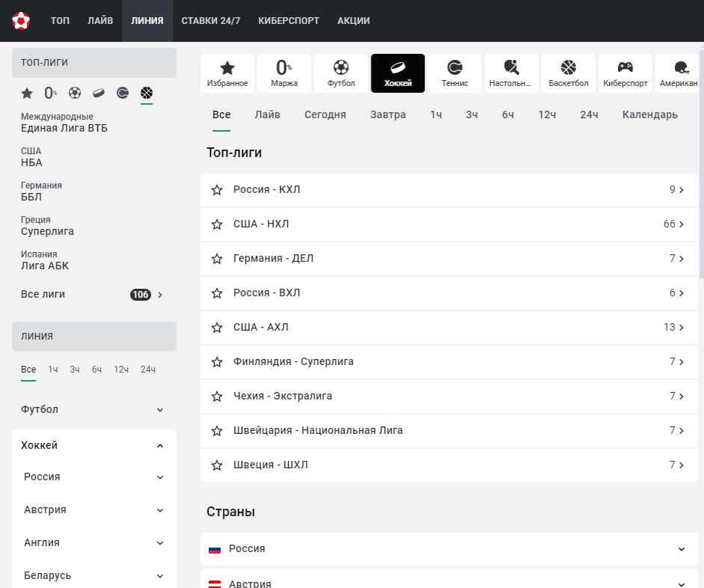Screen dimensions: 704x588
Task: Switch to the Сегодня filter tab
Action: pyautogui.click(x=325, y=115)
